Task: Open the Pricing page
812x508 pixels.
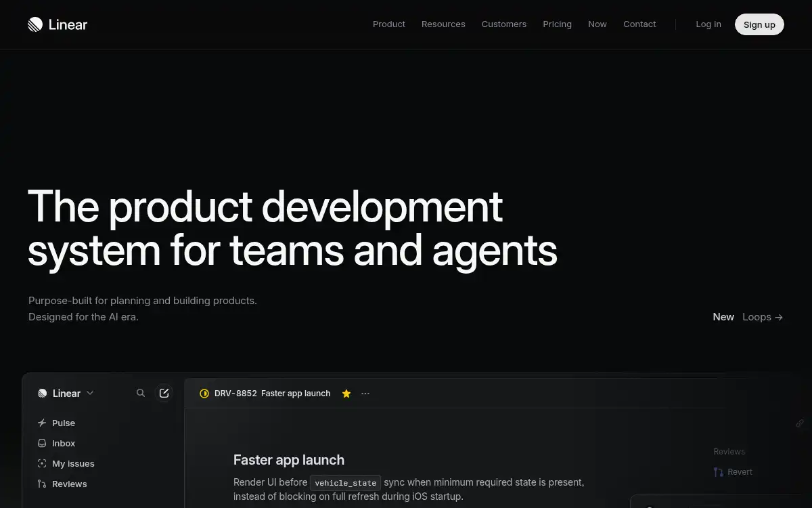Action: tap(557, 24)
